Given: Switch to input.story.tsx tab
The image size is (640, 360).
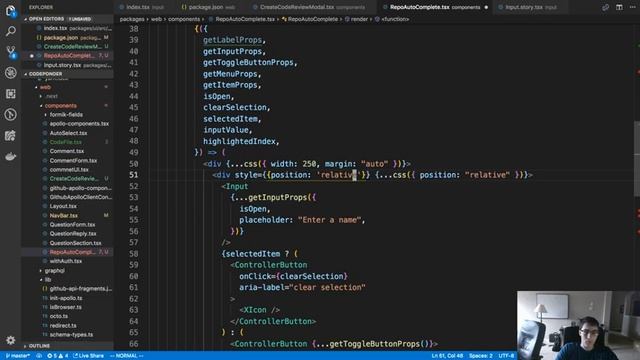Looking at the screenshot, I should point(530,7).
